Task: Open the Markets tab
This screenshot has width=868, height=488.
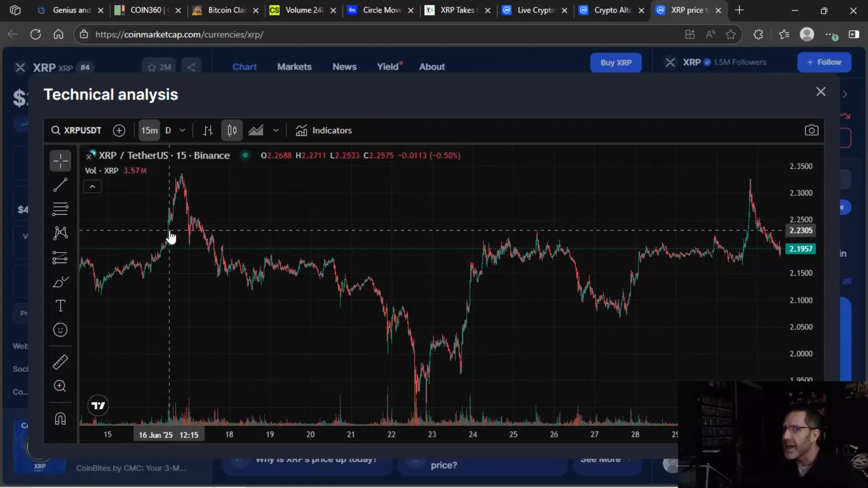Action: coord(294,67)
